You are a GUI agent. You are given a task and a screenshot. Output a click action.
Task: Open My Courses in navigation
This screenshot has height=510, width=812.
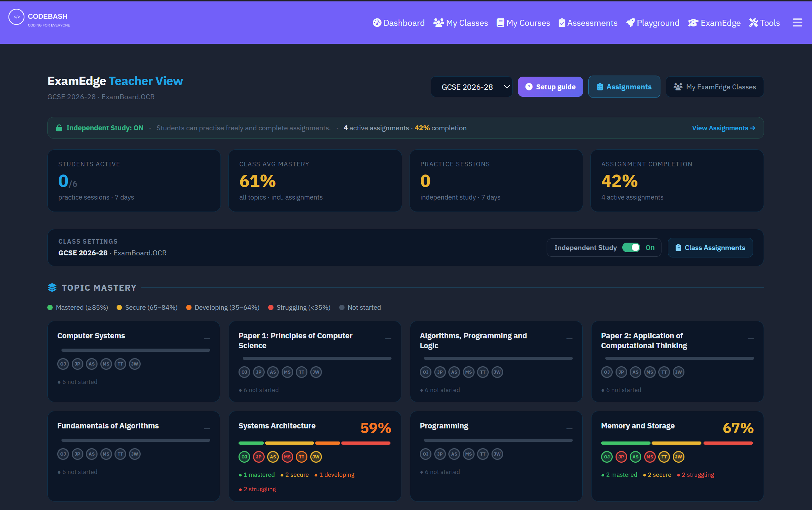[x=523, y=23]
